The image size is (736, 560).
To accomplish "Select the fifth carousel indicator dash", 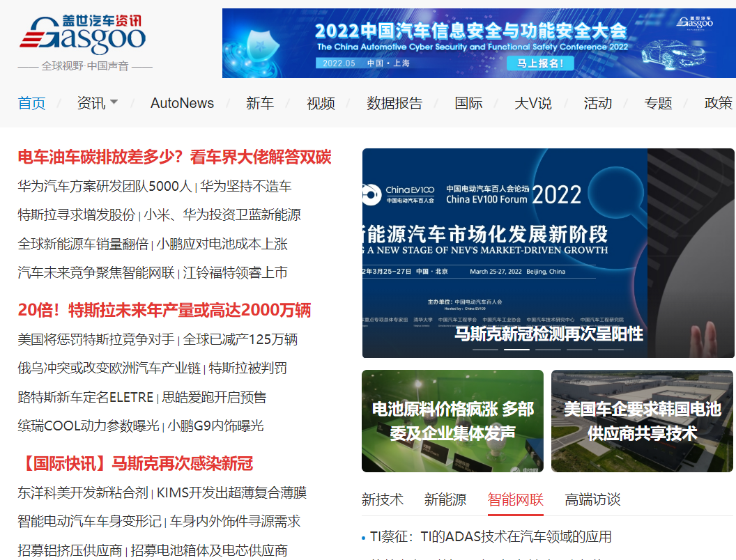I will [611, 350].
